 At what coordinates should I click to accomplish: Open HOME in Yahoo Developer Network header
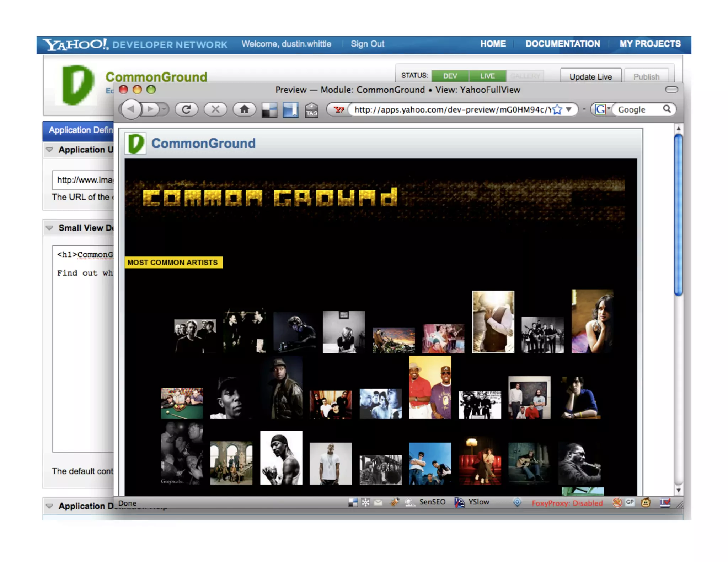click(x=493, y=44)
